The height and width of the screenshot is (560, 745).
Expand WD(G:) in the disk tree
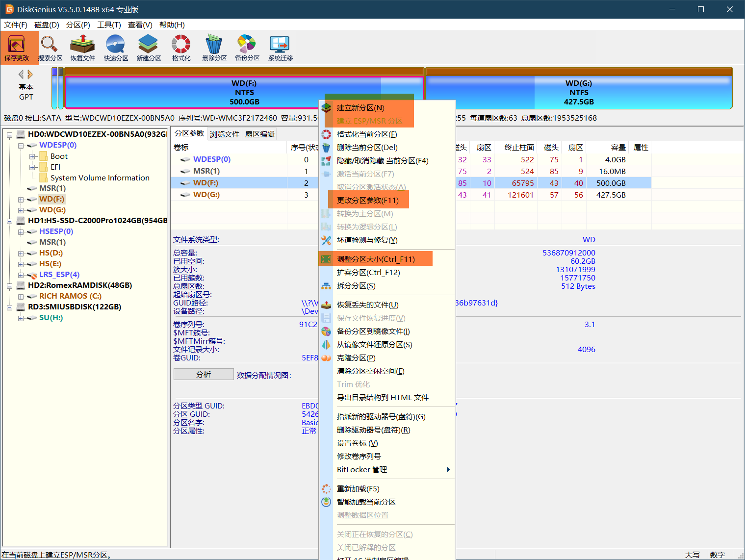21,210
